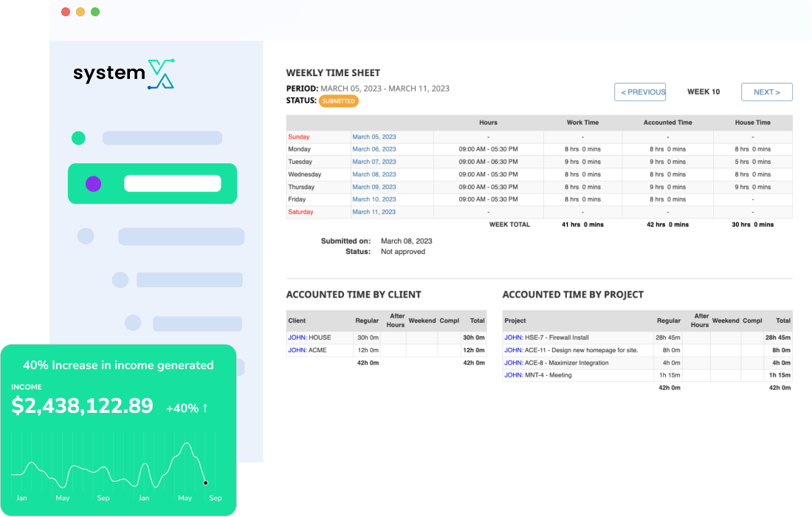This screenshot has width=812, height=517.
Task: Click the Sunday row label
Action: [x=299, y=137]
